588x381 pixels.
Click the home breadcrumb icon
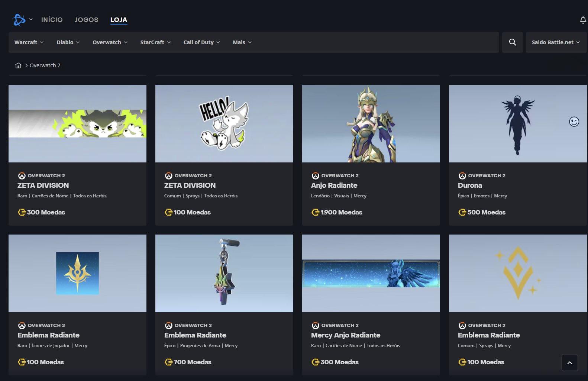(x=18, y=65)
